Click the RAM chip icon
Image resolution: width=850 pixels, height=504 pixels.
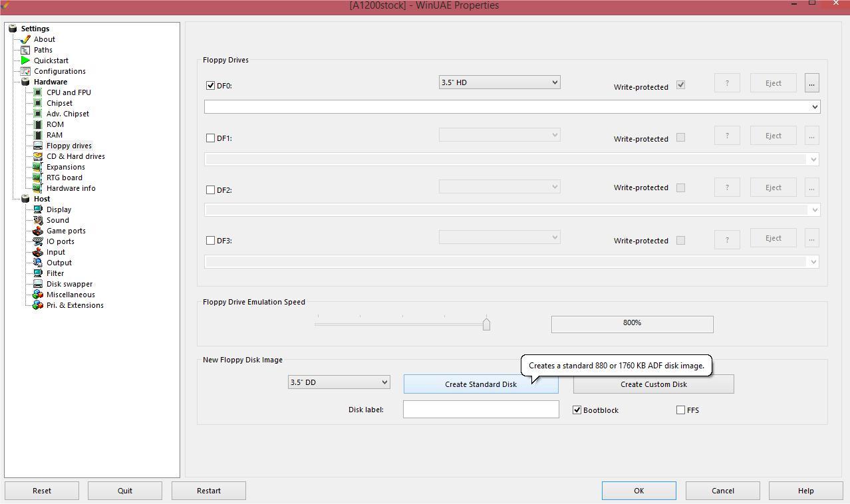tap(38, 135)
